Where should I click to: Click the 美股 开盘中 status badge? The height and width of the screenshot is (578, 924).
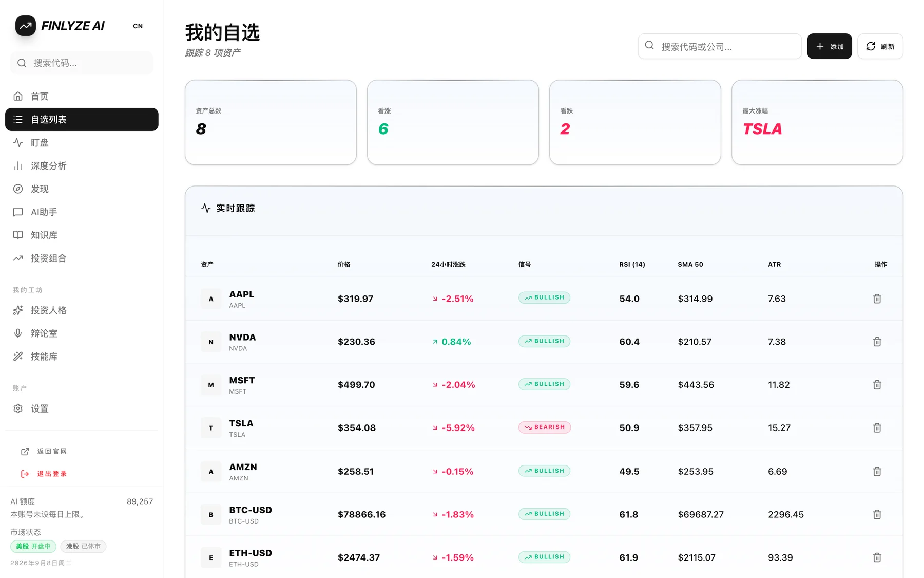(33, 546)
